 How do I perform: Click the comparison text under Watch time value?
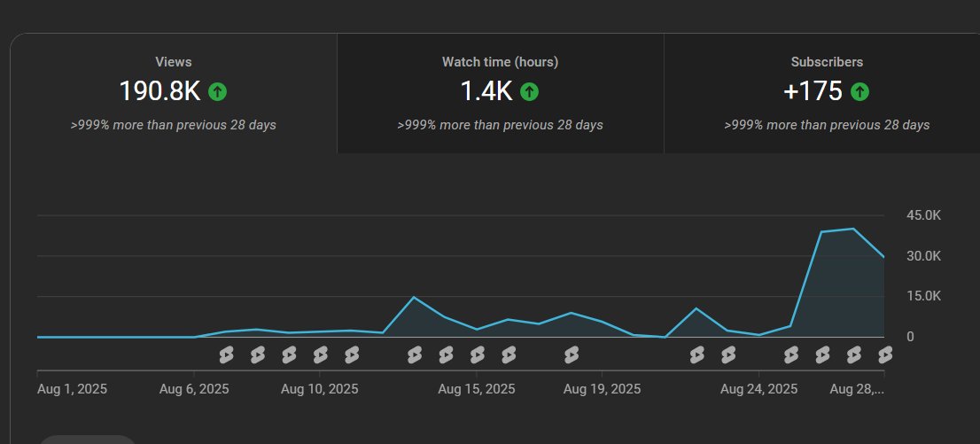[x=500, y=125]
